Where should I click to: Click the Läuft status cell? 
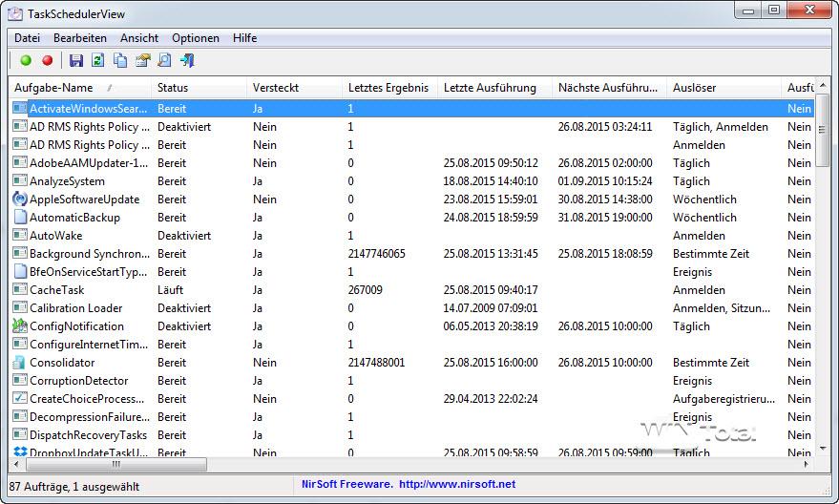pos(170,290)
